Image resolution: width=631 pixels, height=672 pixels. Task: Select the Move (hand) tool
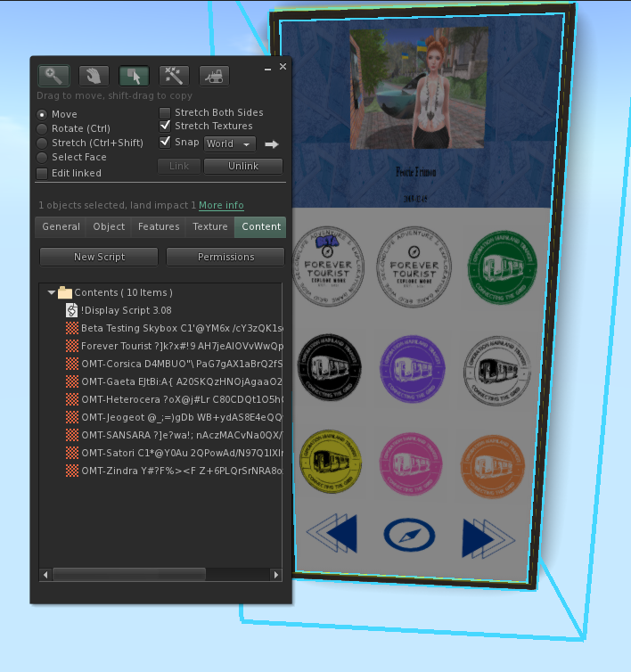(94, 77)
